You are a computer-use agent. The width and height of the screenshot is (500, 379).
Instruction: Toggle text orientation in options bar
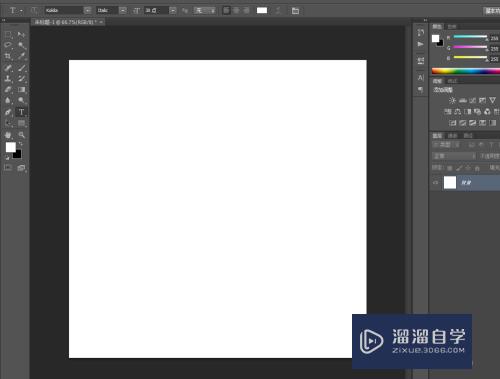(x=34, y=10)
